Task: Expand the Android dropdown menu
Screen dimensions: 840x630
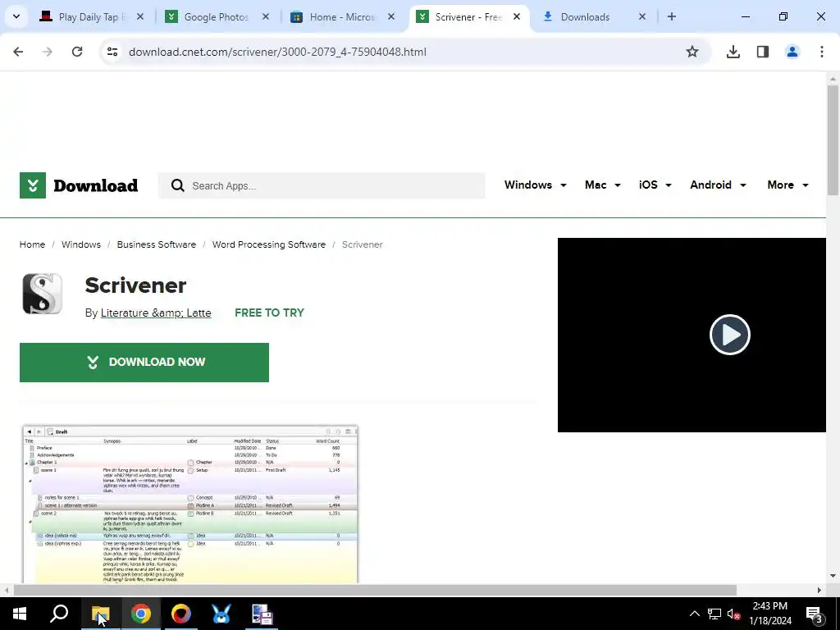Action: point(718,185)
